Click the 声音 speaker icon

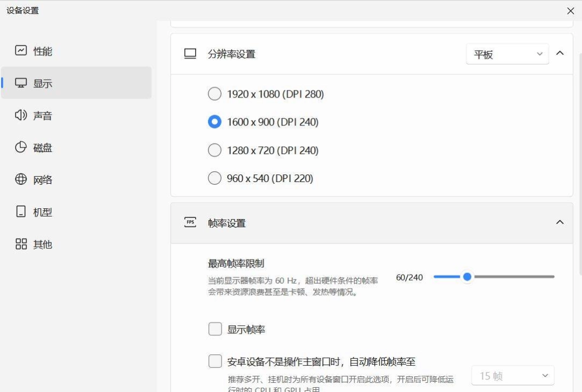pos(21,115)
